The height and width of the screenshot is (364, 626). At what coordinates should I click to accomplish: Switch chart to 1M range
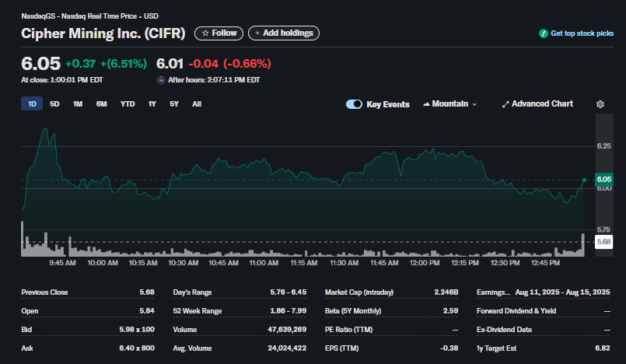click(x=78, y=103)
